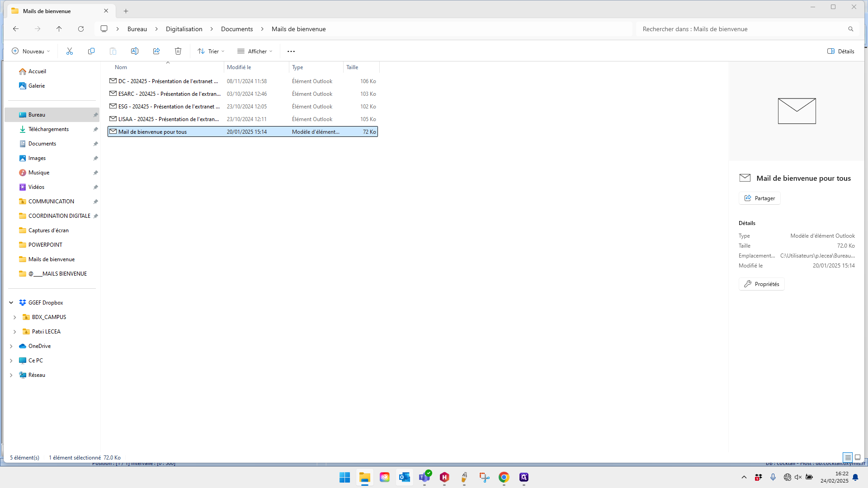Screen dimensions: 868x488
Task: Open the COMMUNICATION pinned folder
Action: [51, 202]
